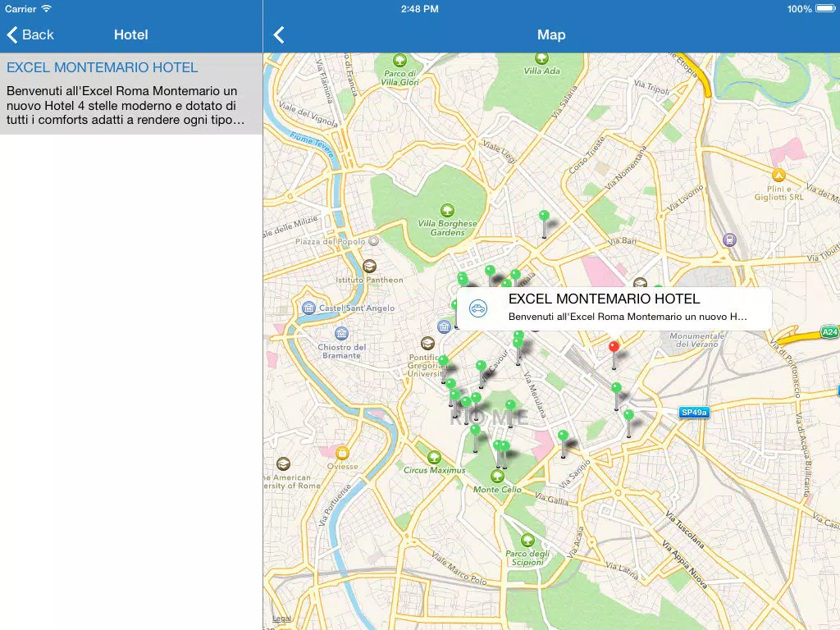Tap the hotel description text in list
The image size is (840, 630).
click(x=126, y=106)
